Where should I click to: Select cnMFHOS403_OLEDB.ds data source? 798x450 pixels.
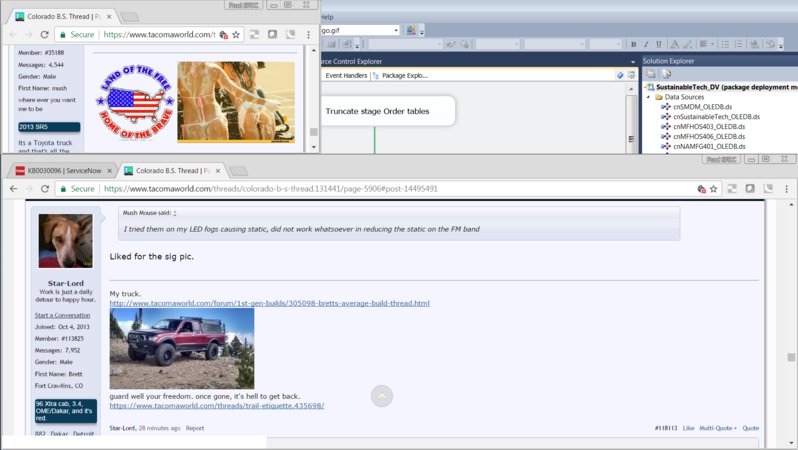click(709, 127)
